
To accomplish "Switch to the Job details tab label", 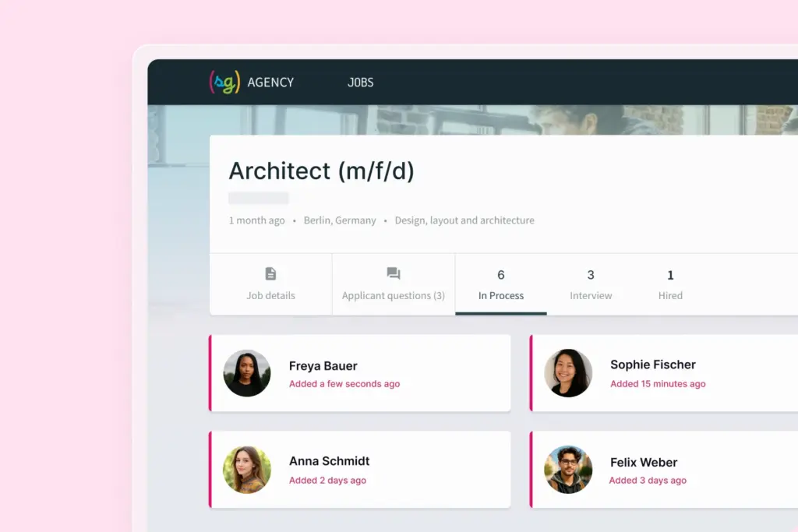I will [x=270, y=296].
